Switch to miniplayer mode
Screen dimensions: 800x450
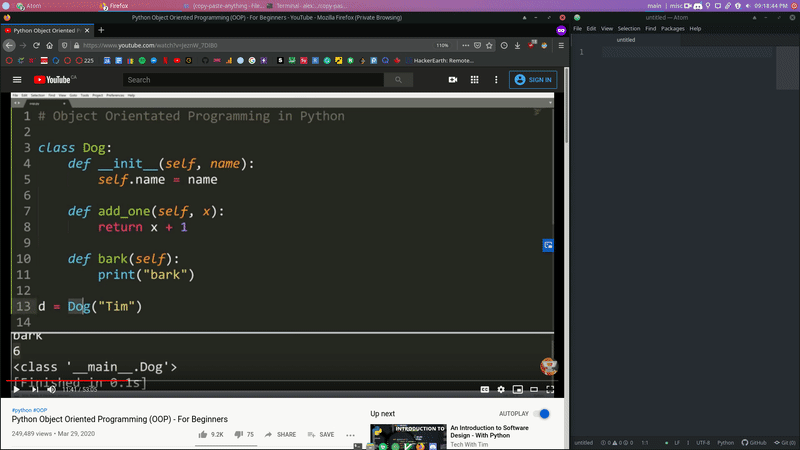point(517,389)
